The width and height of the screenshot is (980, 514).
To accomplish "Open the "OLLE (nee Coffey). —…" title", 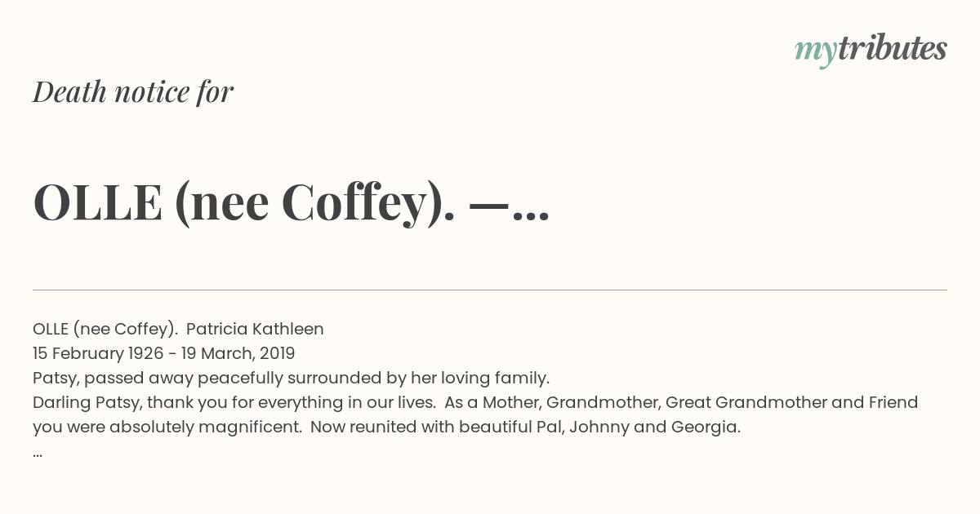I will [x=291, y=204].
